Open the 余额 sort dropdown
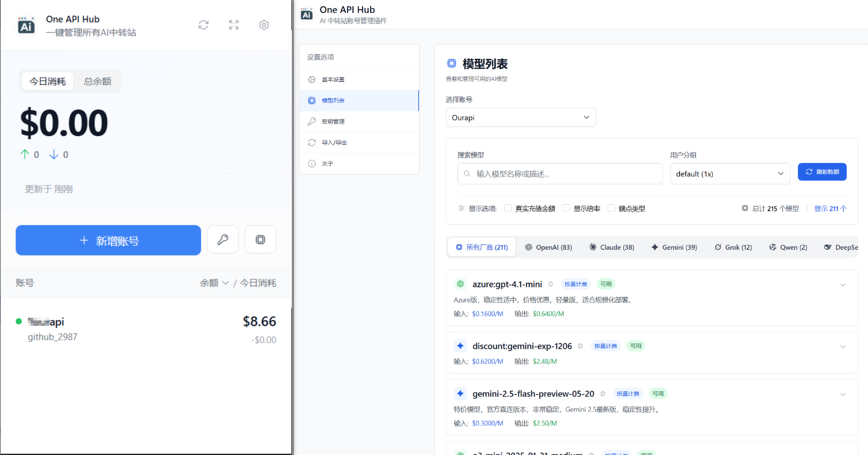The image size is (868, 455). click(x=215, y=283)
